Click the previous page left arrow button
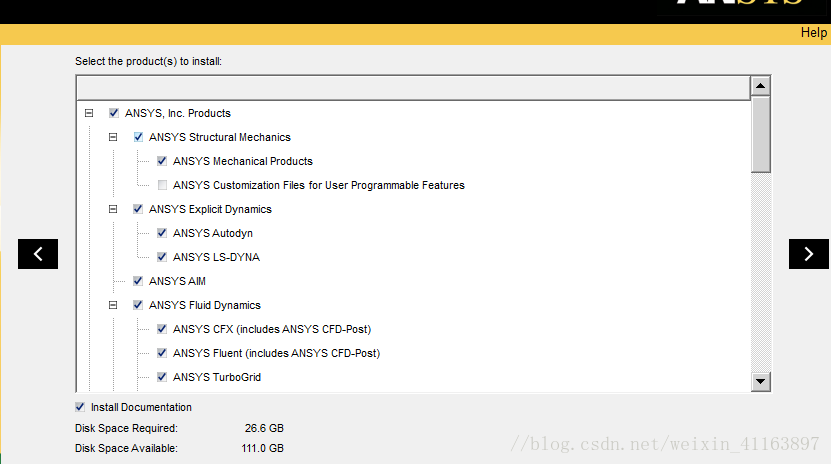 pyautogui.click(x=38, y=254)
